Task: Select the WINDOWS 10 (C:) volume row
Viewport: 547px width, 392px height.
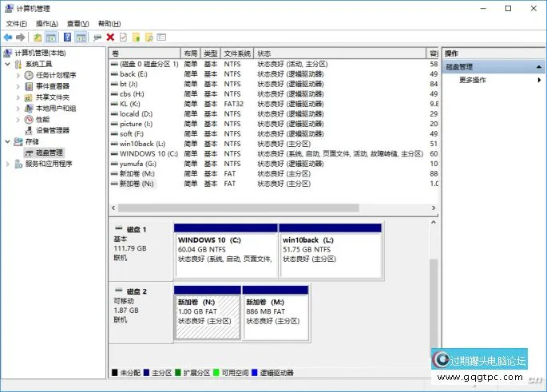Action: coord(274,154)
